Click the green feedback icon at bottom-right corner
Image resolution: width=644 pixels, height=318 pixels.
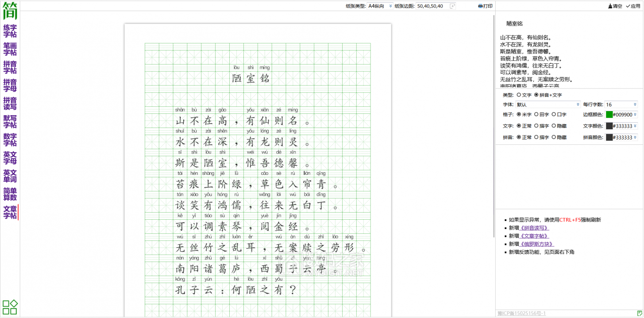click(x=639, y=314)
